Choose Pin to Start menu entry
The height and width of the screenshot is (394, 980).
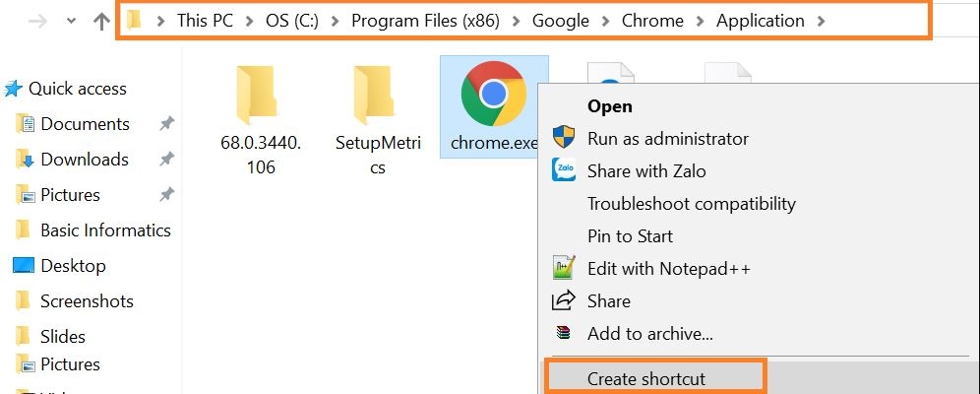pos(630,235)
